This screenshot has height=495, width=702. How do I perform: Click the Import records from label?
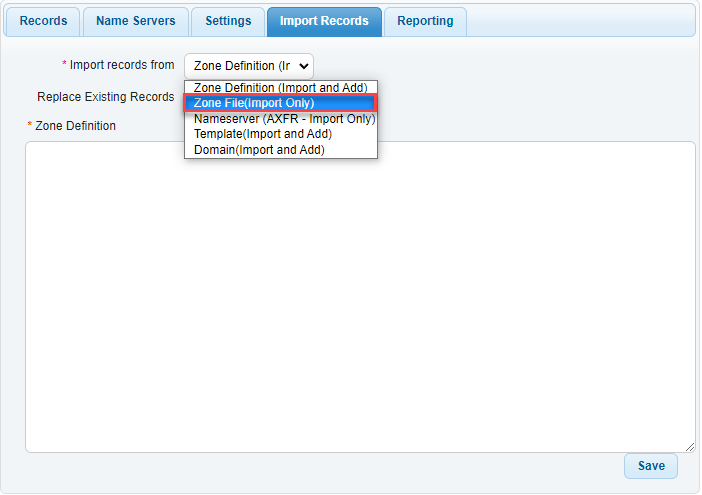(122, 65)
